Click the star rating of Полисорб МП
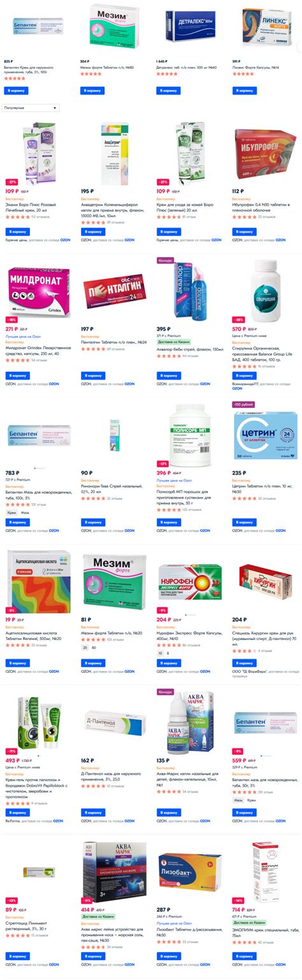This screenshot has width=302, height=980. [169, 510]
